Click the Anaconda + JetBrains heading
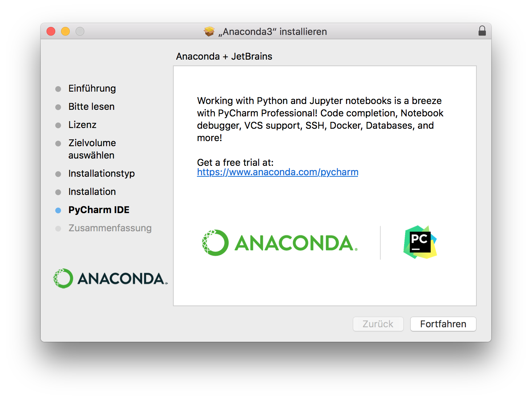 click(x=224, y=56)
